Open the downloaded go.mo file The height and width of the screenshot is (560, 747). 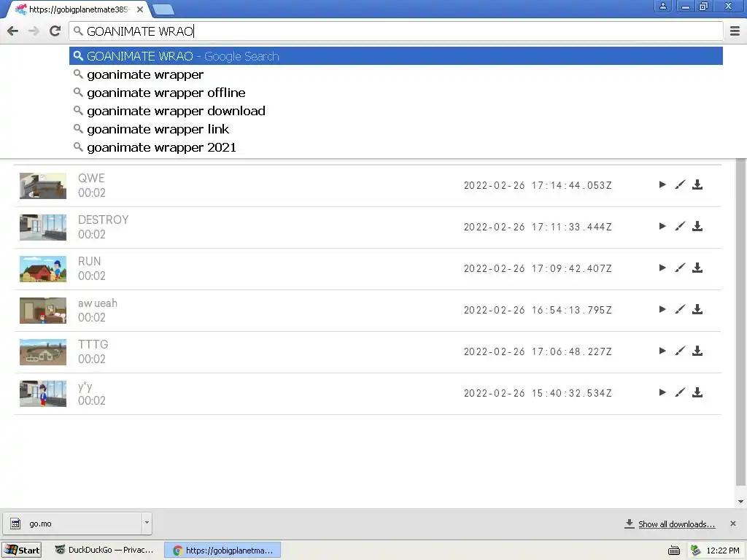[72, 524]
